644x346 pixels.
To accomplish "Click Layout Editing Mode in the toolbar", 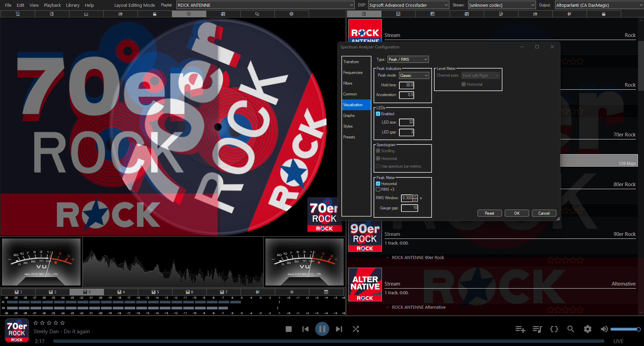I will [135, 5].
